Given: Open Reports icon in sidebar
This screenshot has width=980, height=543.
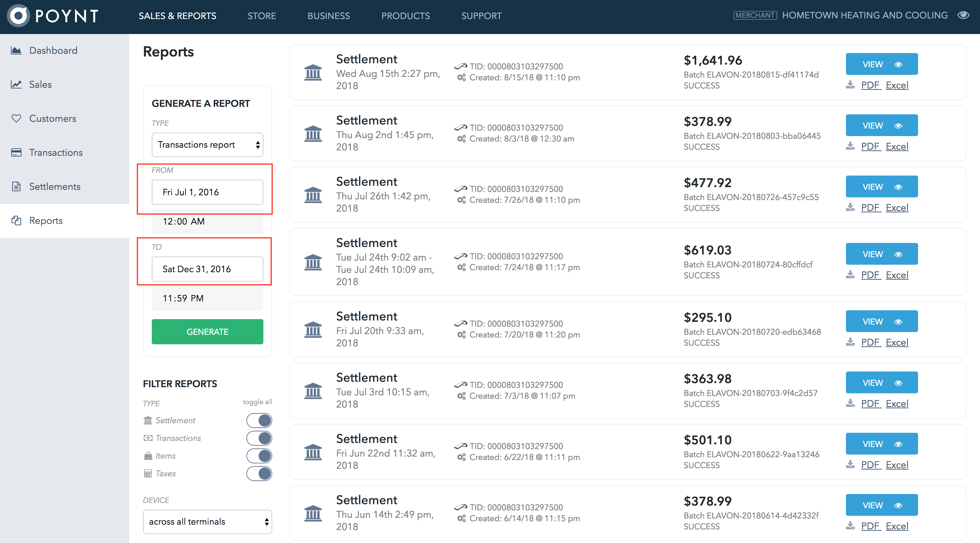Looking at the screenshot, I should click(x=16, y=220).
